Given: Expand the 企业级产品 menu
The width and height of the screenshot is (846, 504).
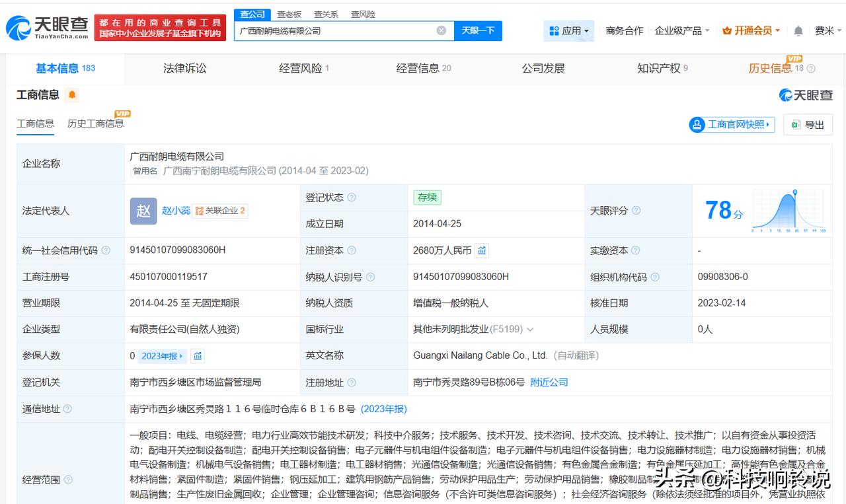Looking at the screenshot, I should point(682,31).
